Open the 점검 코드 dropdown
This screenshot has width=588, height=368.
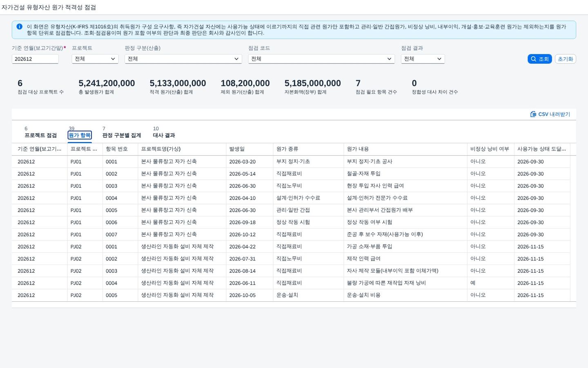(x=321, y=59)
